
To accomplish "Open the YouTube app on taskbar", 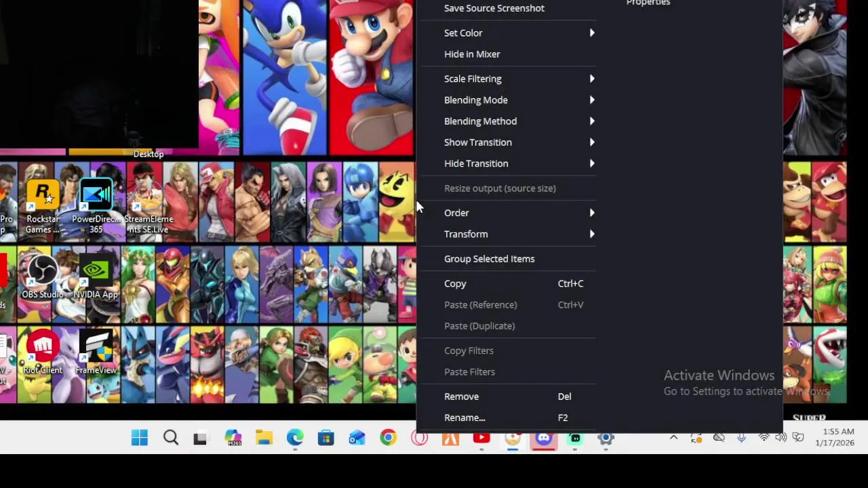I will pos(481,439).
